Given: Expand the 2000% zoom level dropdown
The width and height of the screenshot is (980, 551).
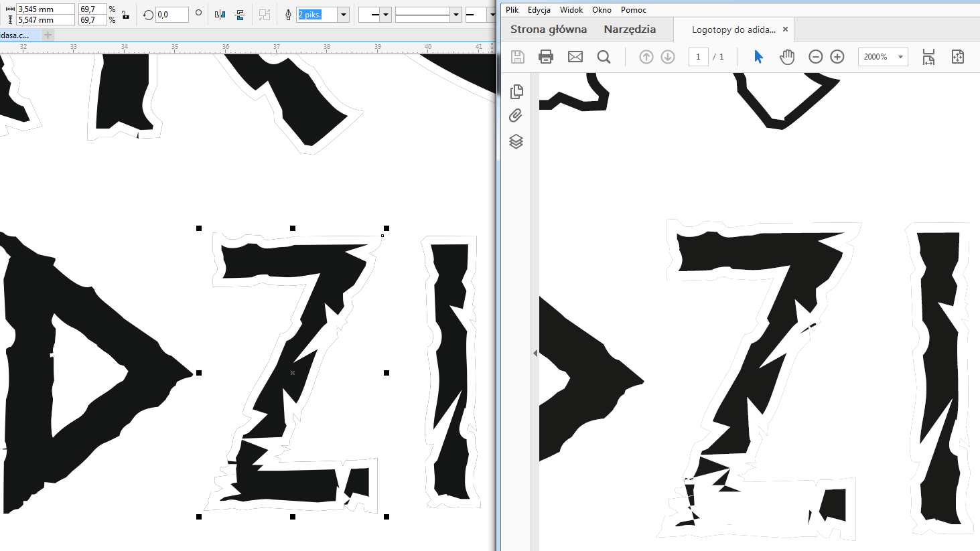Looking at the screenshot, I should 900,57.
